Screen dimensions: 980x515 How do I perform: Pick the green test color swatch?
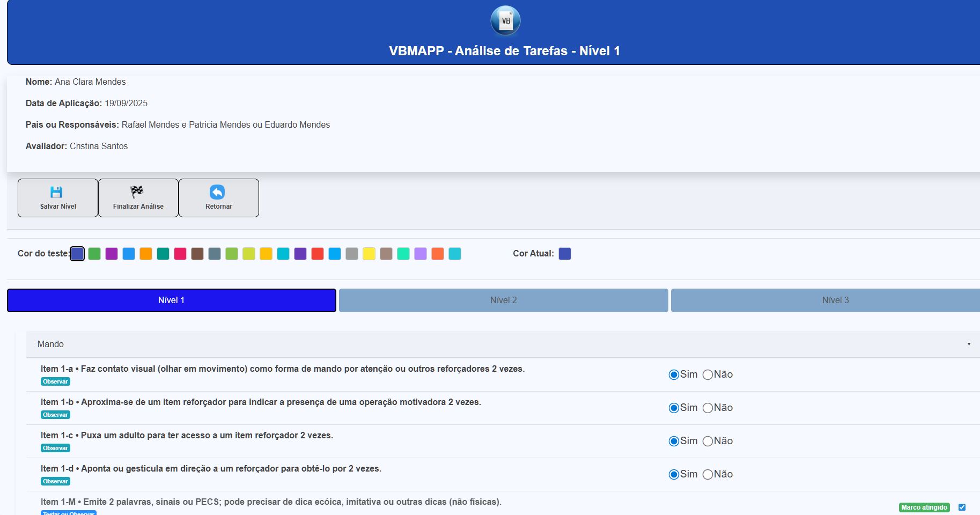click(94, 254)
